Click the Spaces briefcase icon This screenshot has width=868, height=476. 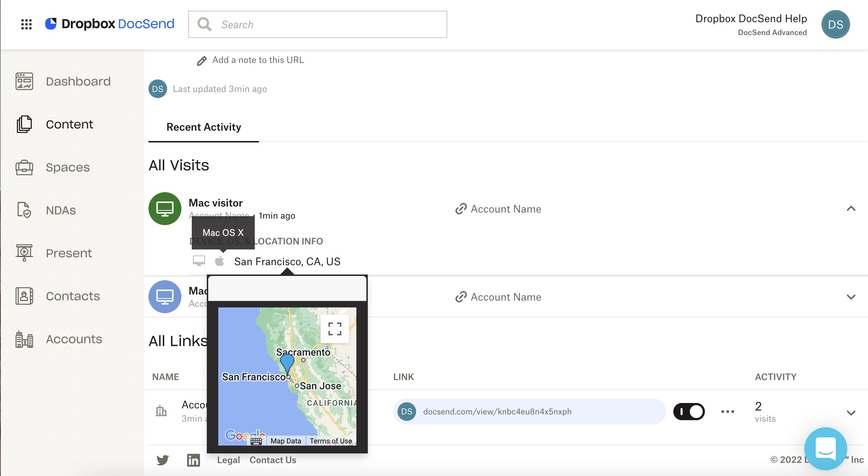pos(24,167)
